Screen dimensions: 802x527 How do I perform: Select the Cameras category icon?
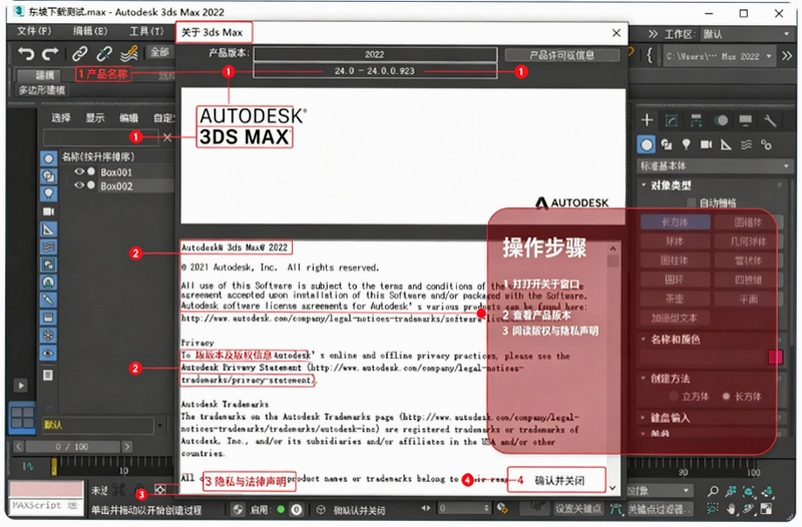pyautogui.click(x=706, y=145)
